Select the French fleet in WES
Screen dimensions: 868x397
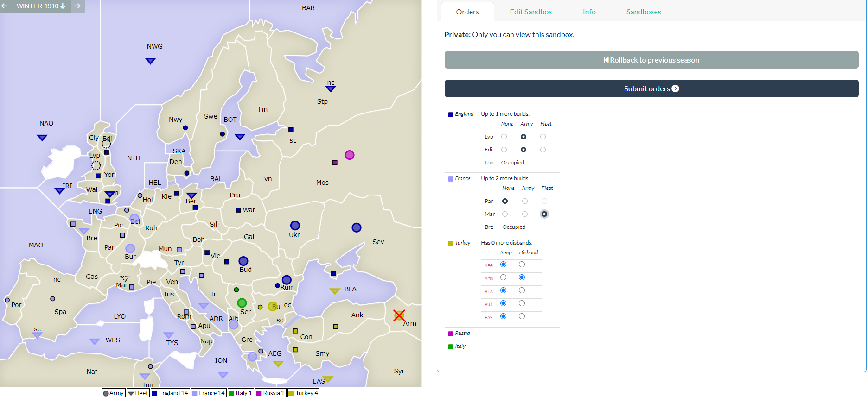coord(95,341)
